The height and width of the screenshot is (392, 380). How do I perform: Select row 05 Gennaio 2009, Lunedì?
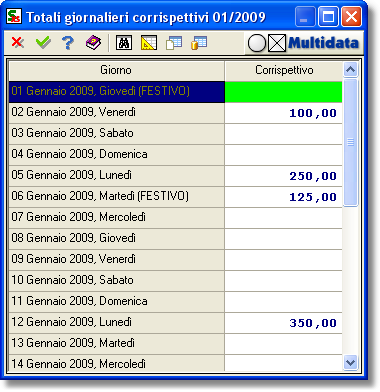pos(117,176)
